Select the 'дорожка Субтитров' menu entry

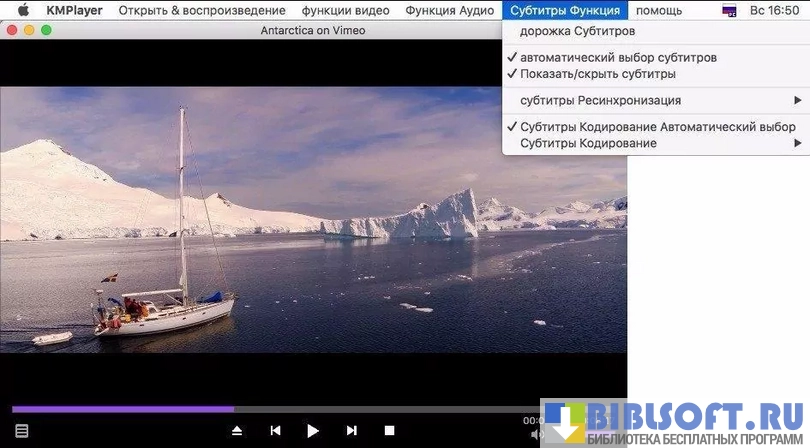pos(577,31)
